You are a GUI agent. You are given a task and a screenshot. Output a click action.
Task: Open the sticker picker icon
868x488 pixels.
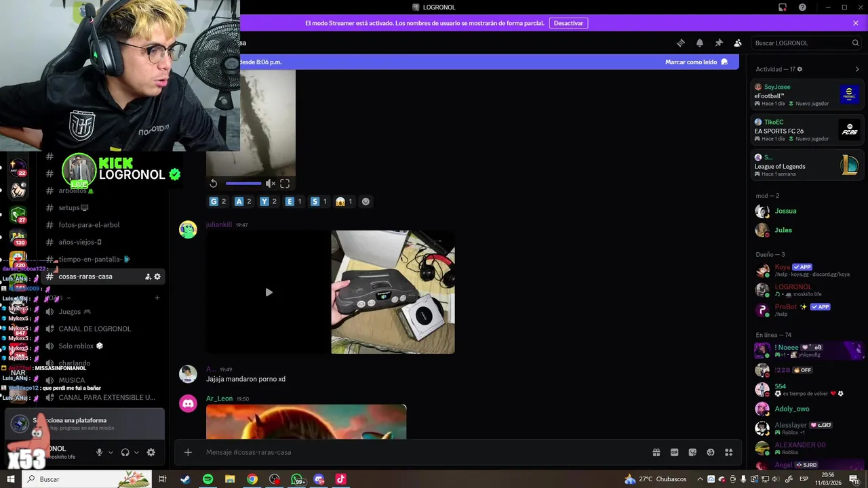click(x=692, y=452)
